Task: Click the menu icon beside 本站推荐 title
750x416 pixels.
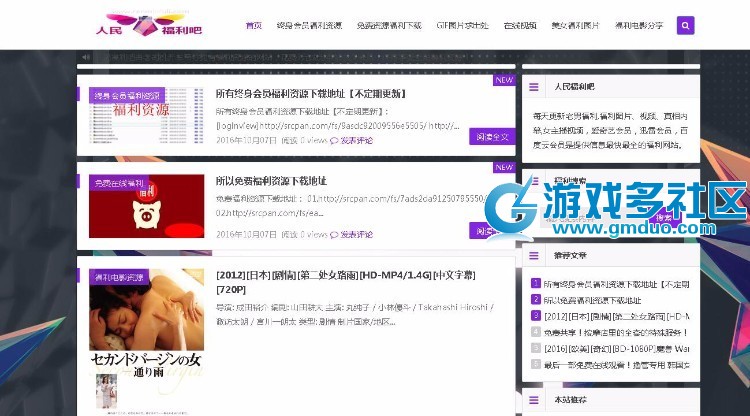Action: click(x=533, y=400)
